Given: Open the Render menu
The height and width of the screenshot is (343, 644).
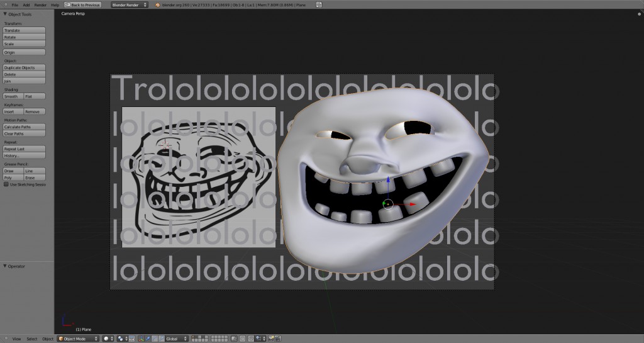Looking at the screenshot, I should (40, 5).
